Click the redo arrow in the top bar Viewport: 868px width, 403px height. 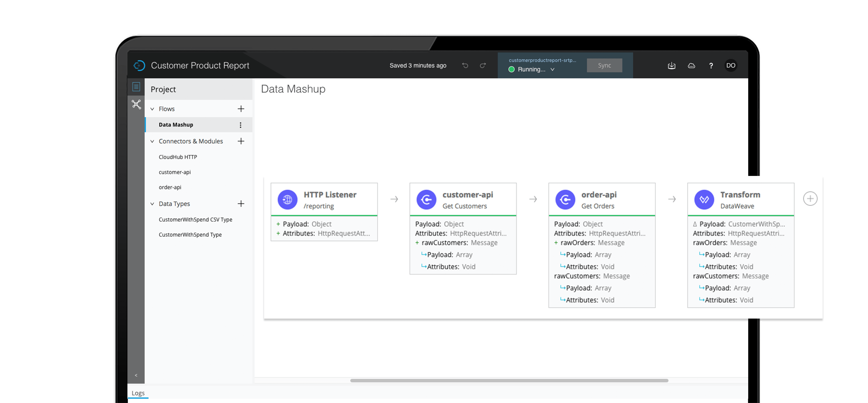coord(482,65)
